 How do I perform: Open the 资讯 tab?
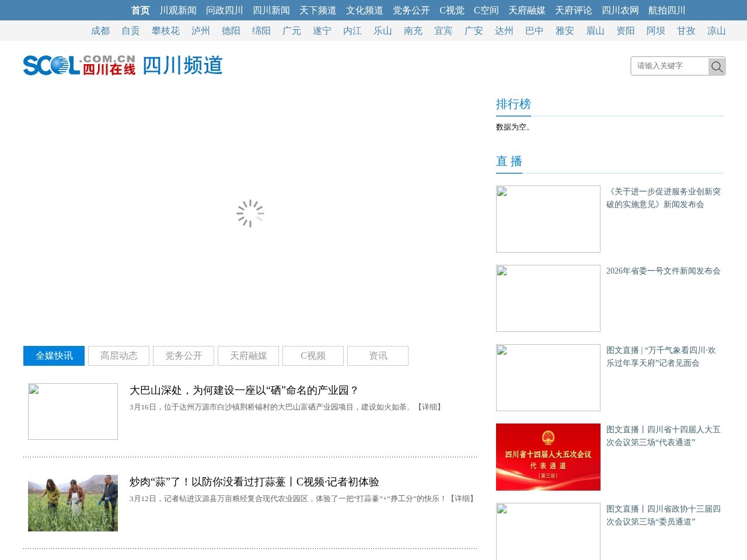point(378,356)
